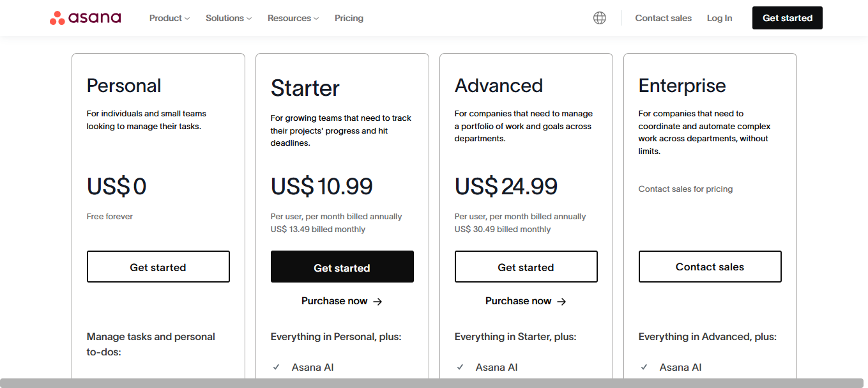Click the Starter Purchase now arrow

pyautogui.click(x=377, y=302)
